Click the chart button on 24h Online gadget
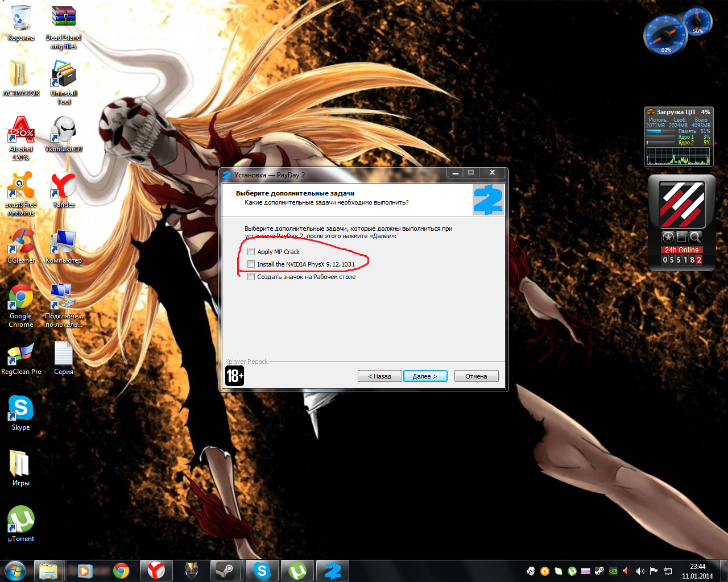 point(681,238)
